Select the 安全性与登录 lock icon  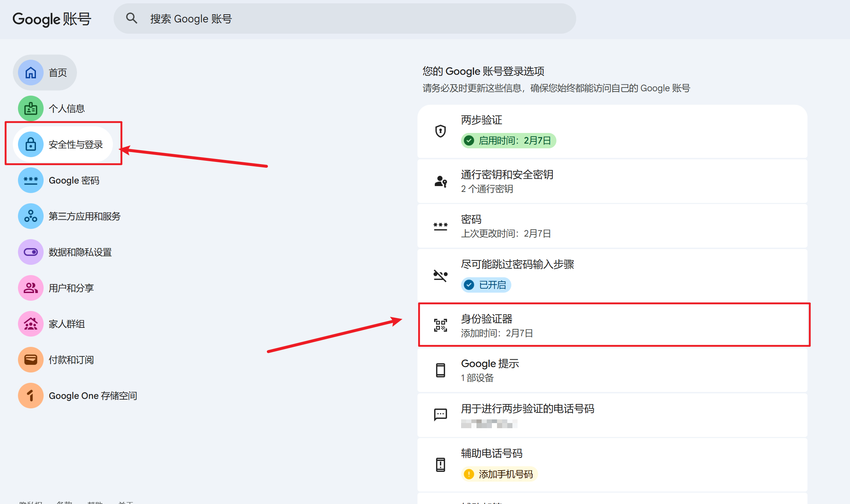click(31, 144)
